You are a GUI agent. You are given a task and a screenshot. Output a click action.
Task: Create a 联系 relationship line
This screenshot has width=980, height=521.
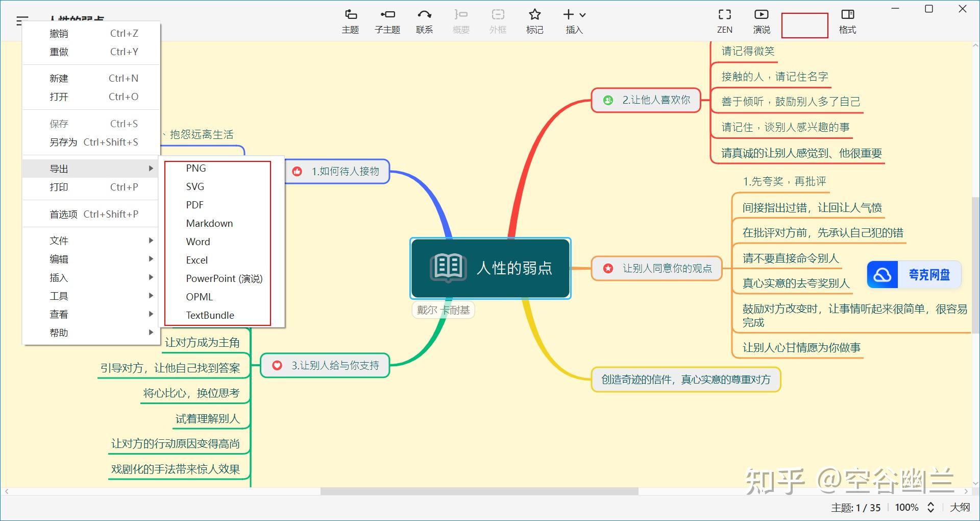[x=424, y=20]
